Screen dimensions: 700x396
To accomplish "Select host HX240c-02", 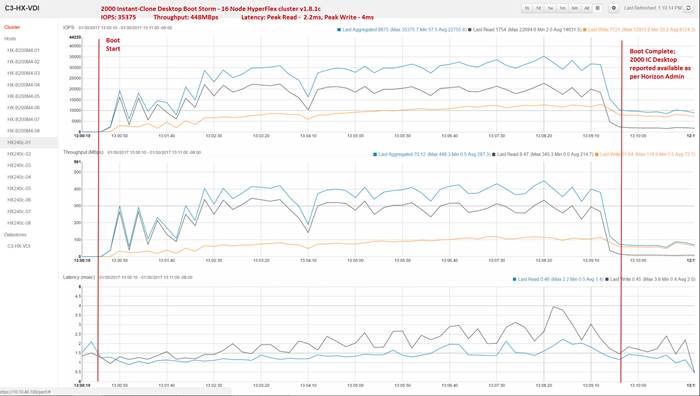I will [19, 154].
